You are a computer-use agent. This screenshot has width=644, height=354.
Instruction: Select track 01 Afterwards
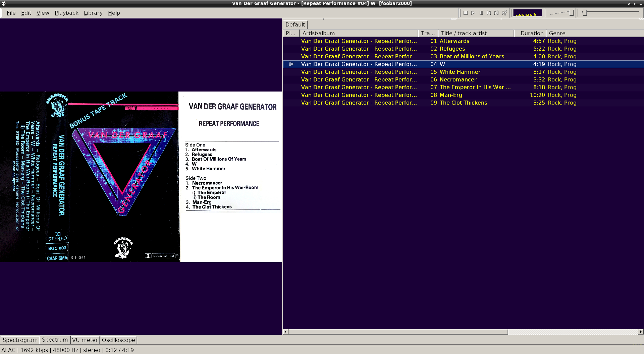pos(463,41)
